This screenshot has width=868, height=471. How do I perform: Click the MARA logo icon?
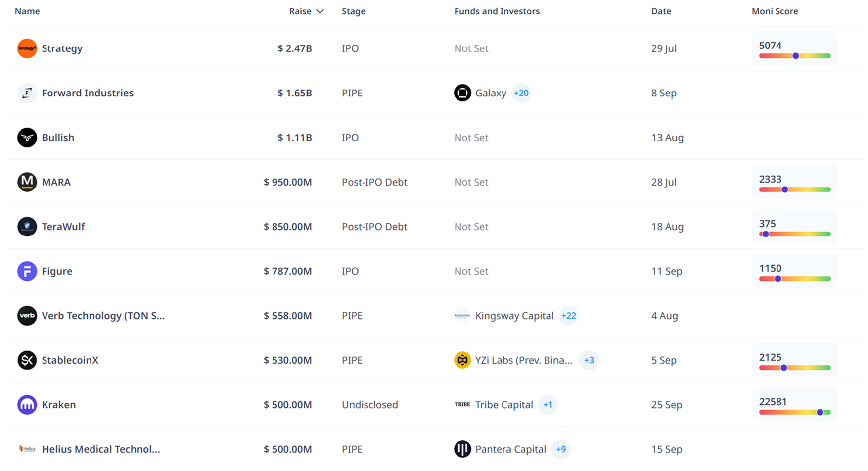coord(27,182)
